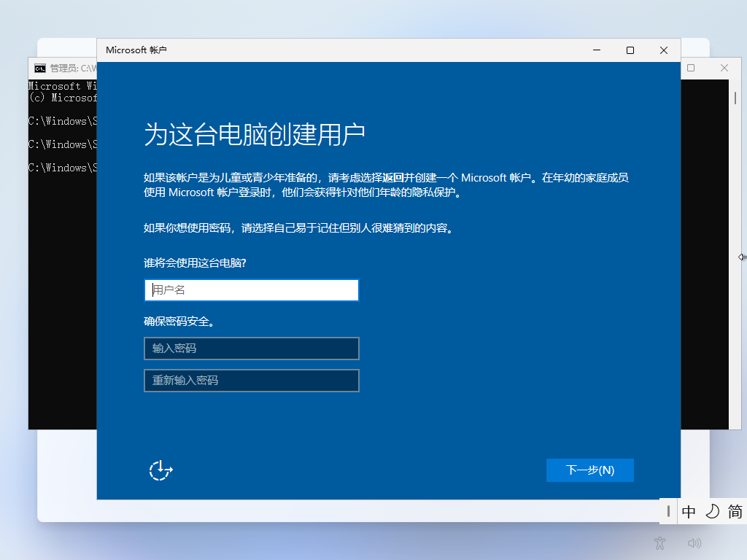The width and height of the screenshot is (747, 560).
Task: Click the 下一步(N) button
Action: [x=589, y=470]
